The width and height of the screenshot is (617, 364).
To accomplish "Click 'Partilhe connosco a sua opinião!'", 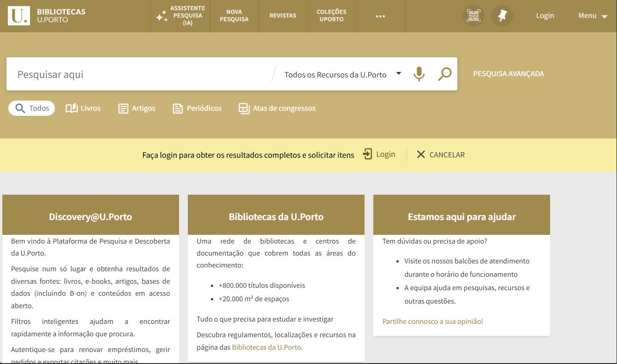I will pyautogui.click(x=432, y=321).
